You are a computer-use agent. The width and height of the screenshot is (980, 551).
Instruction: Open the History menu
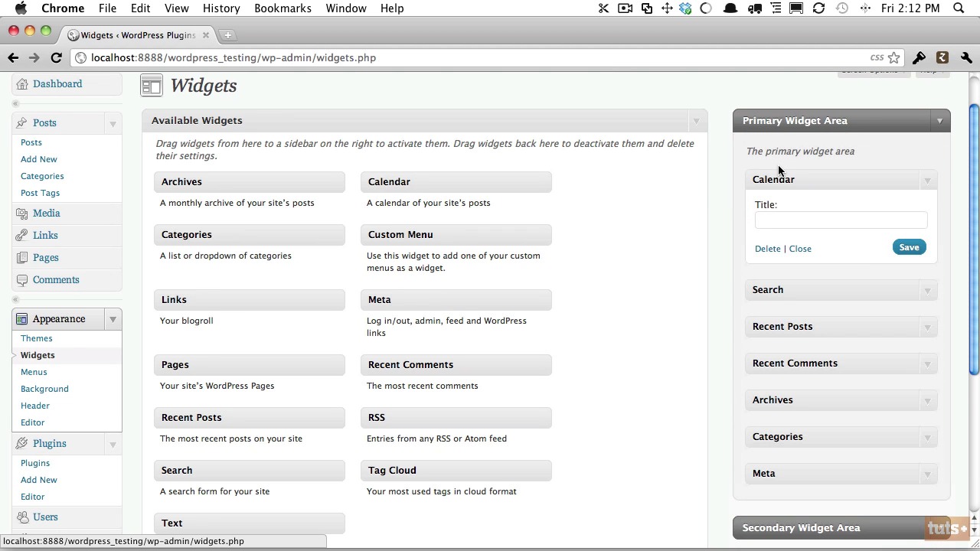point(221,8)
